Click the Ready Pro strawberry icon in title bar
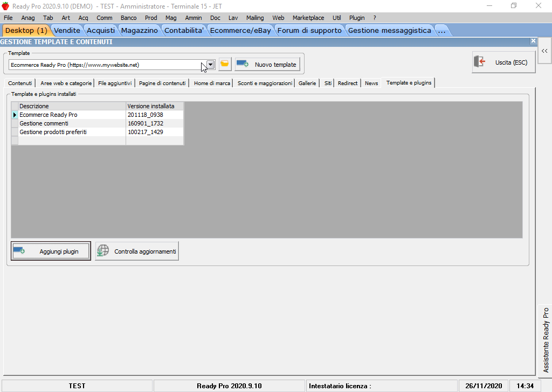 5,6
